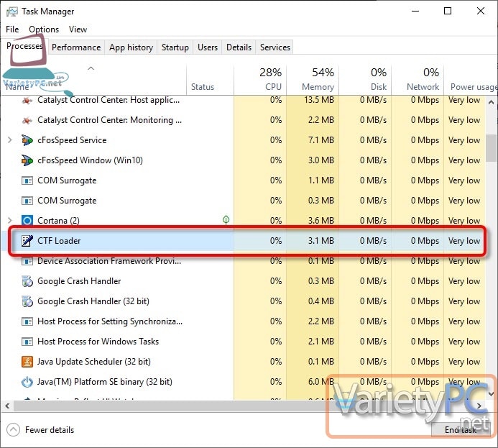Viewport: 498px width, 448px height.
Task: Select the Processes tab
Action: [24, 46]
